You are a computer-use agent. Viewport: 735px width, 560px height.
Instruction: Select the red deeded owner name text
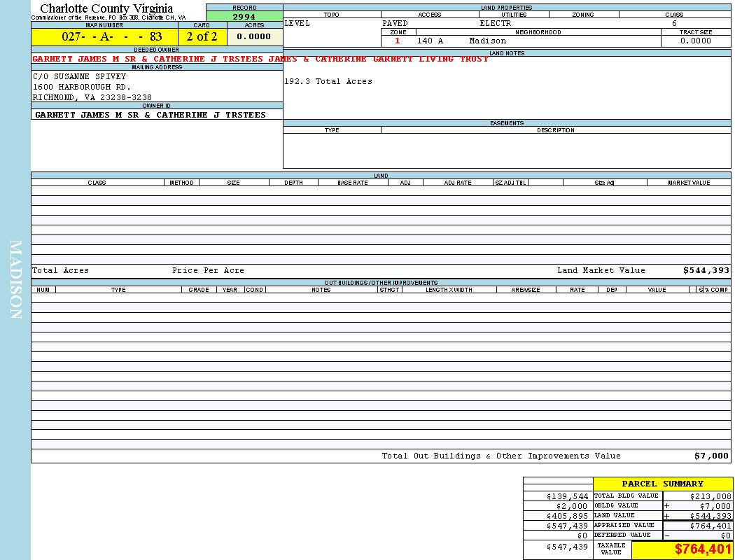point(260,59)
